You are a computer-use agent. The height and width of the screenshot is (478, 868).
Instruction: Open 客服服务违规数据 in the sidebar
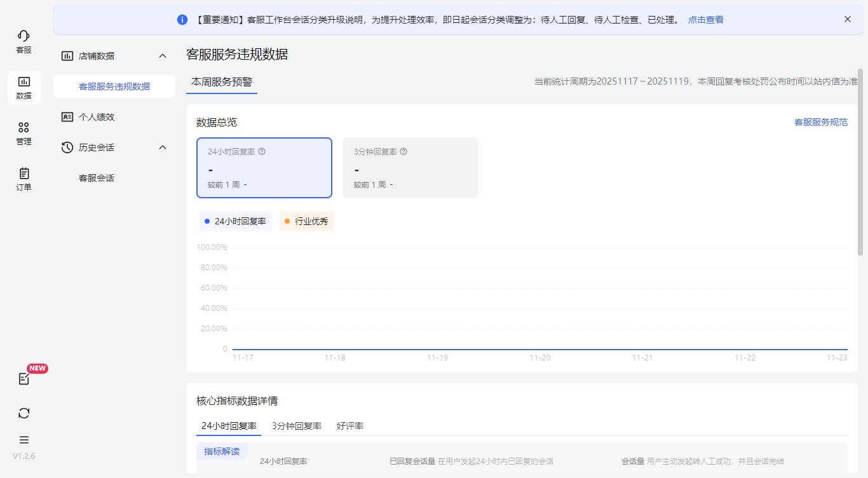(x=114, y=86)
